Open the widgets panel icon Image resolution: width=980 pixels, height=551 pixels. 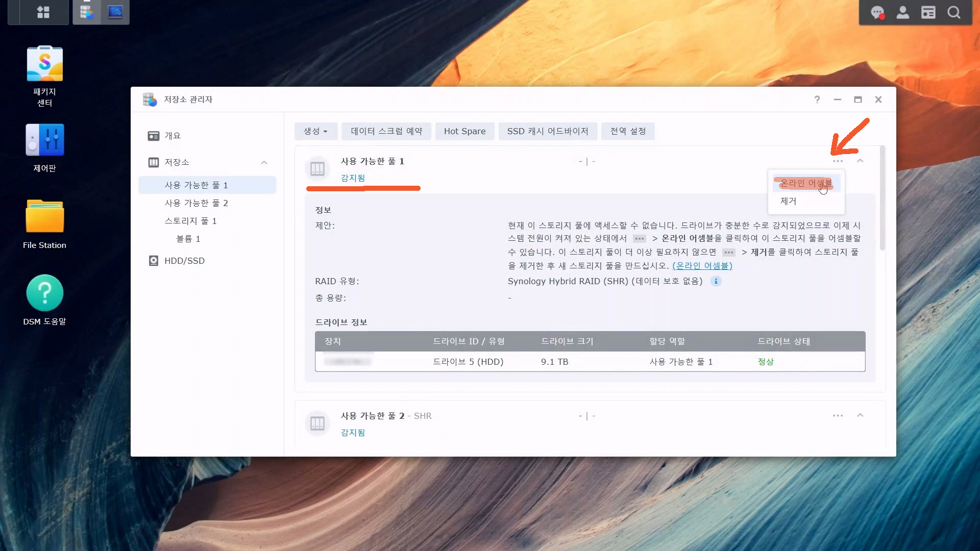[x=928, y=12]
